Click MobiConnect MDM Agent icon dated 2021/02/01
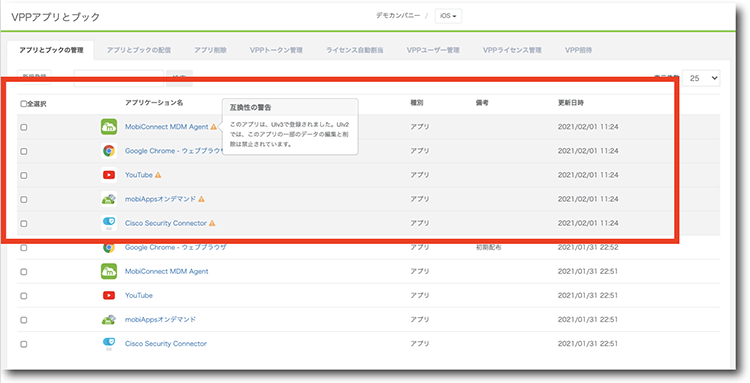 tap(109, 127)
